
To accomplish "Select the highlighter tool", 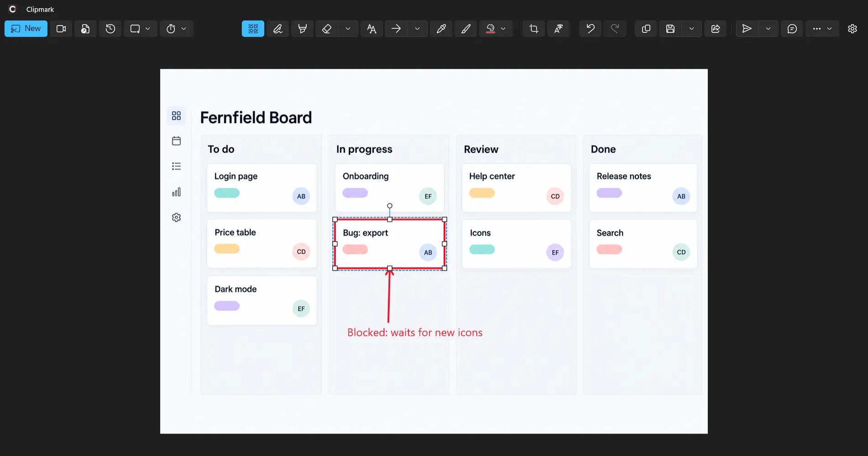I will coord(302,29).
